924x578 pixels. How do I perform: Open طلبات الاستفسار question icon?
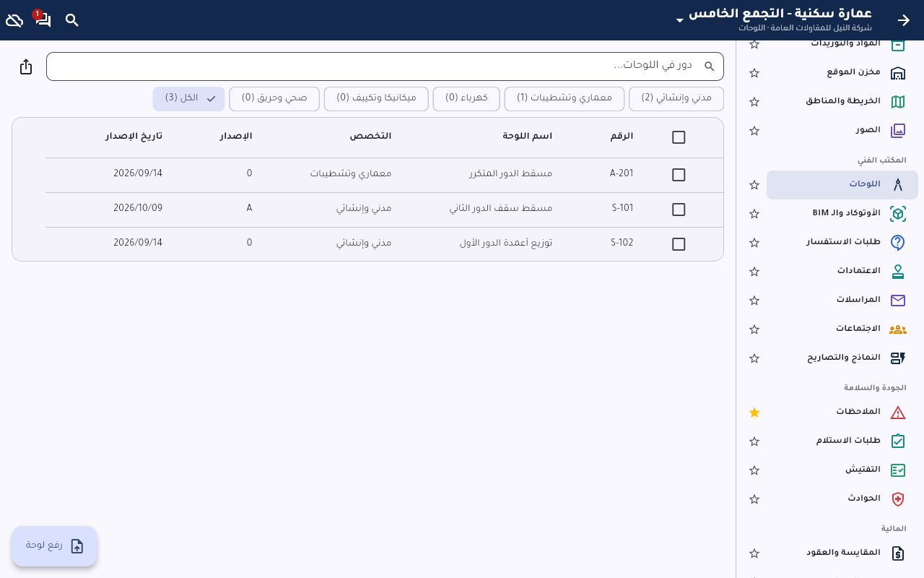coord(898,243)
